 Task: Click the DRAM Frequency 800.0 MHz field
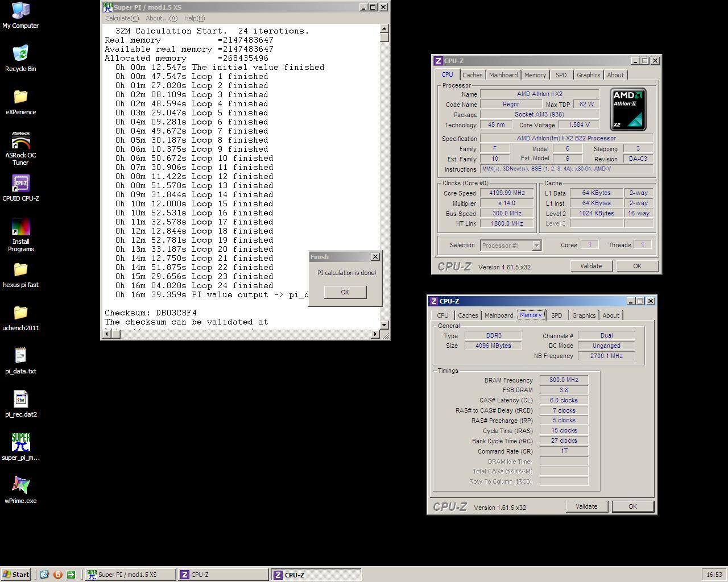point(564,380)
